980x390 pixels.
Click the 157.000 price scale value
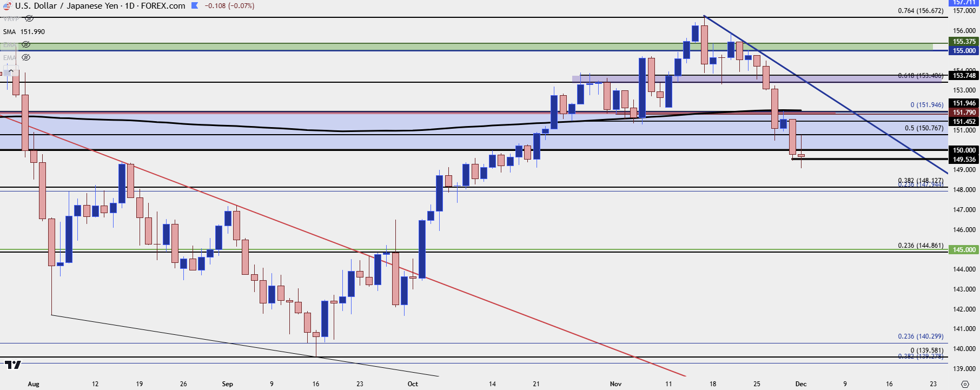point(964,11)
